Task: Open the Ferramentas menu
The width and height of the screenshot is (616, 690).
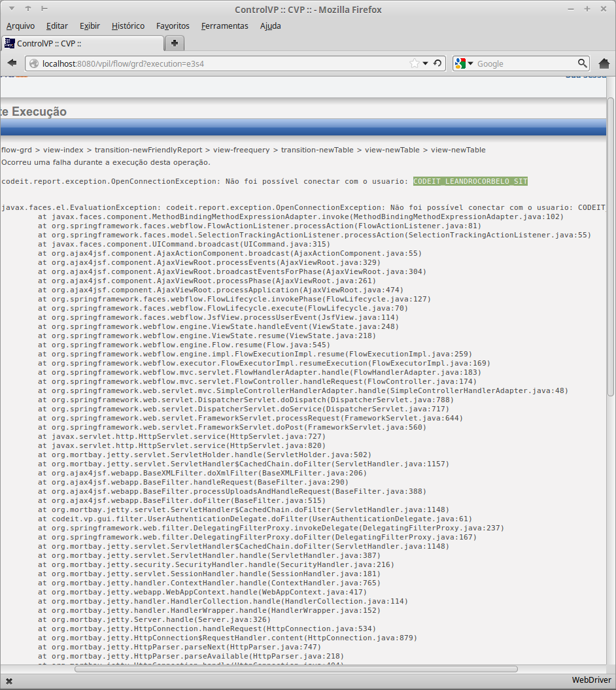Action: 225,26
